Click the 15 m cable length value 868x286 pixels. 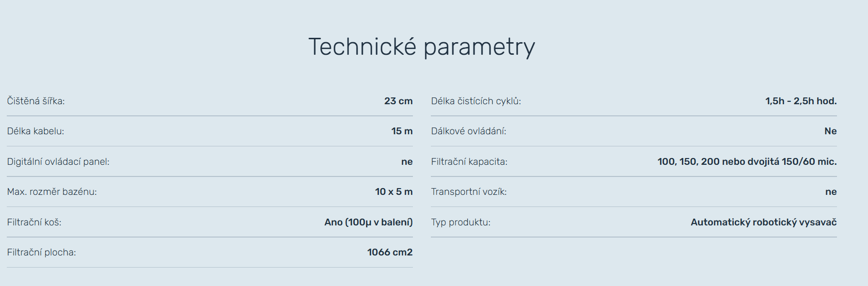pos(402,131)
